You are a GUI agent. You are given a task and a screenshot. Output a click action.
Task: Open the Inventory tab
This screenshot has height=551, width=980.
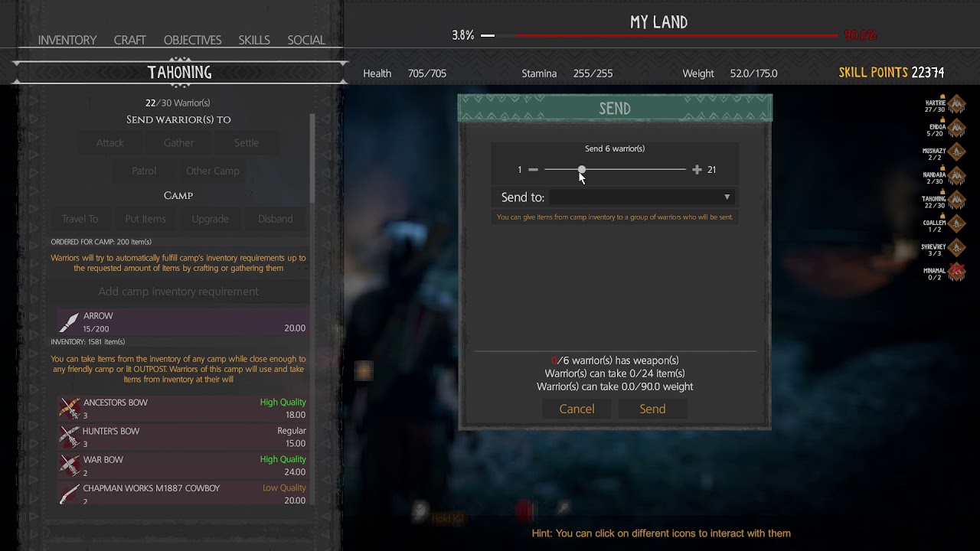pos(67,40)
